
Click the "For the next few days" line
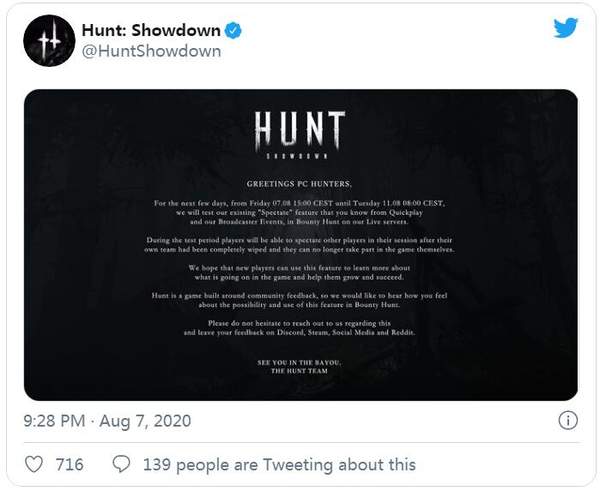tap(300, 204)
